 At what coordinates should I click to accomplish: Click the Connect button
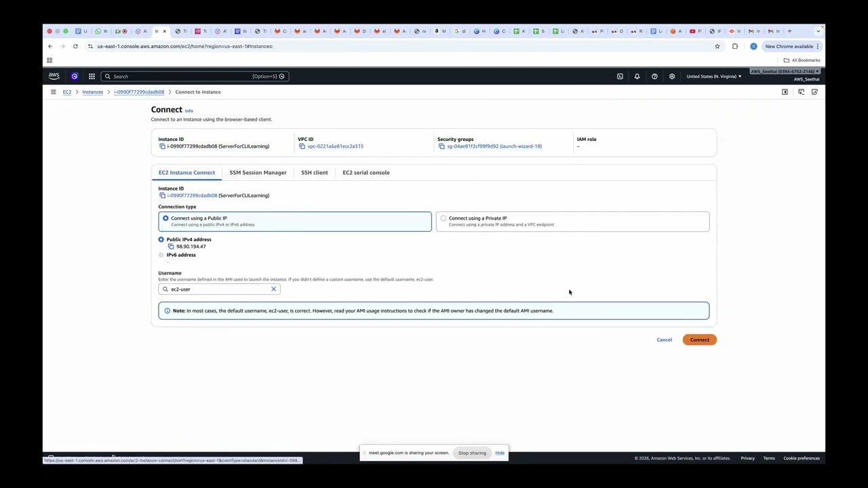(x=700, y=340)
